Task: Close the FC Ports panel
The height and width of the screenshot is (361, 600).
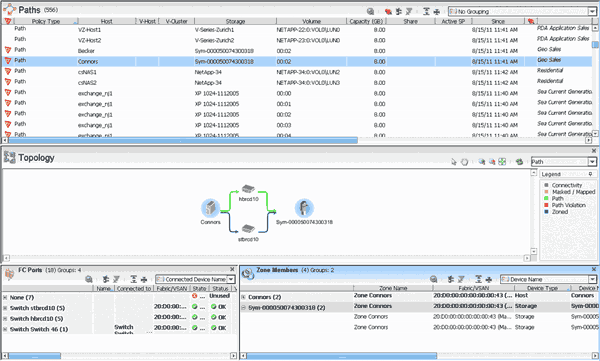Action: 232,269
